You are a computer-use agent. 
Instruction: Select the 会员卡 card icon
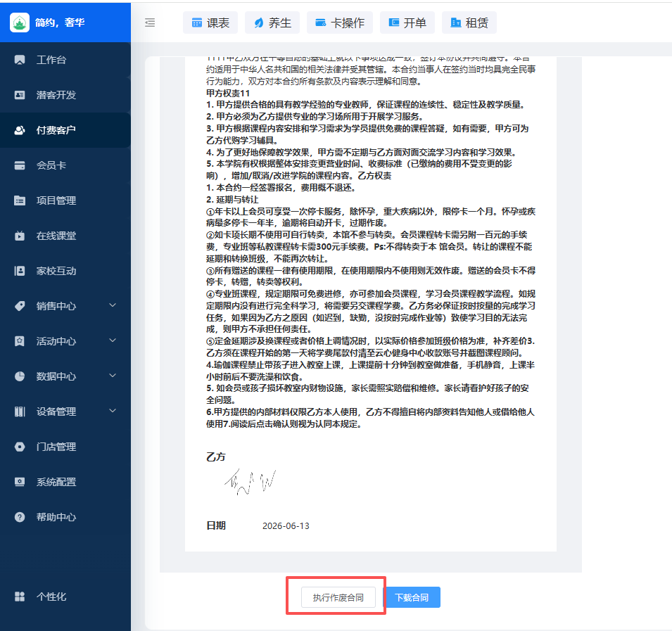click(x=20, y=165)
